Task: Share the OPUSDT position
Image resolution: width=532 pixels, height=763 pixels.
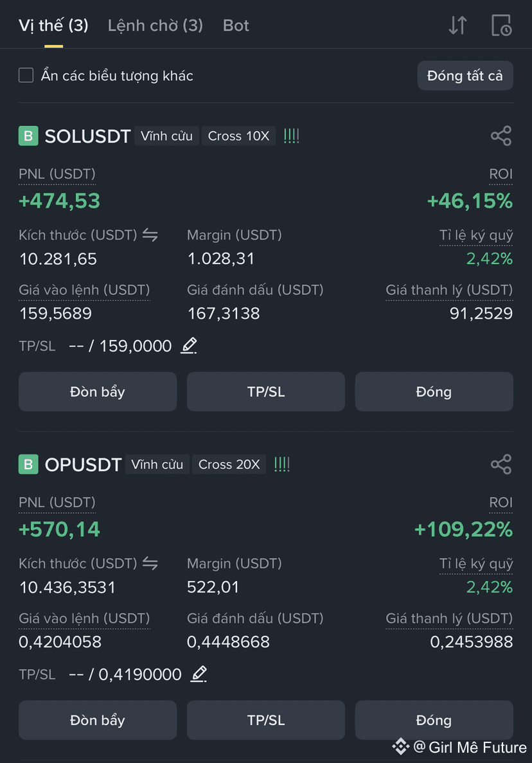Action: (501, 464)
